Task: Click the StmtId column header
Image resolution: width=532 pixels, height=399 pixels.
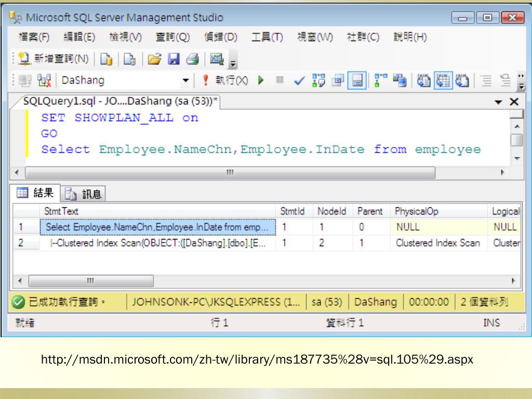Action: (294, 211)
